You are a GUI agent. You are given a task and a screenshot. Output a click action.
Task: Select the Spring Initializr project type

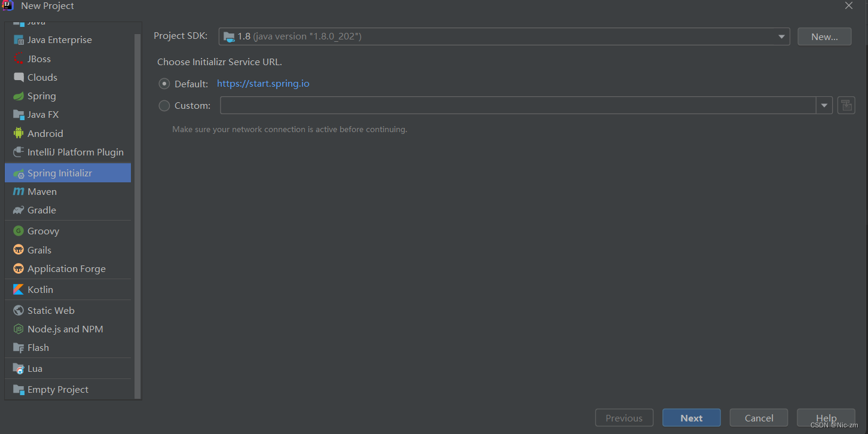(60, 172)
